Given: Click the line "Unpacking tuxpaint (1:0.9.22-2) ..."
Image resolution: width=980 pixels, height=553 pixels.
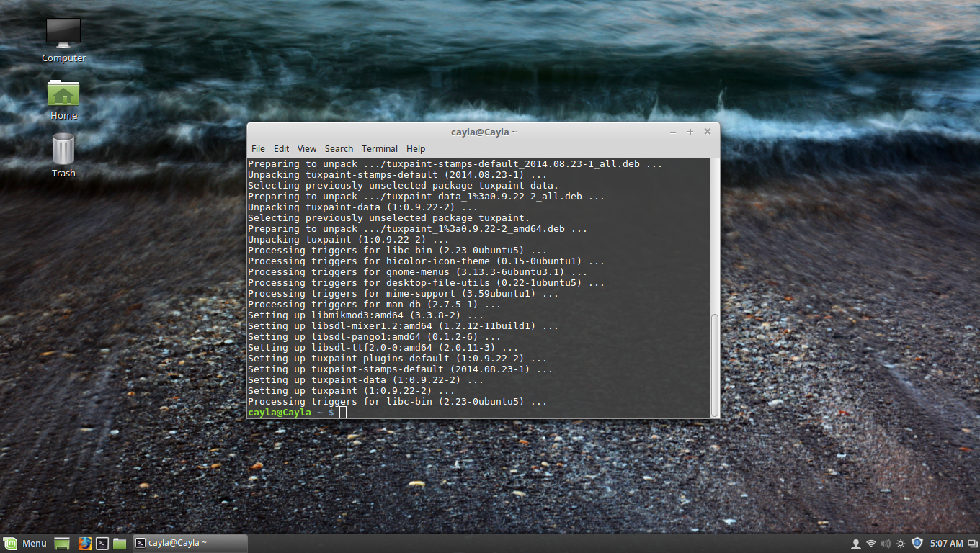Looking at the screenshot, I should 349,240.
